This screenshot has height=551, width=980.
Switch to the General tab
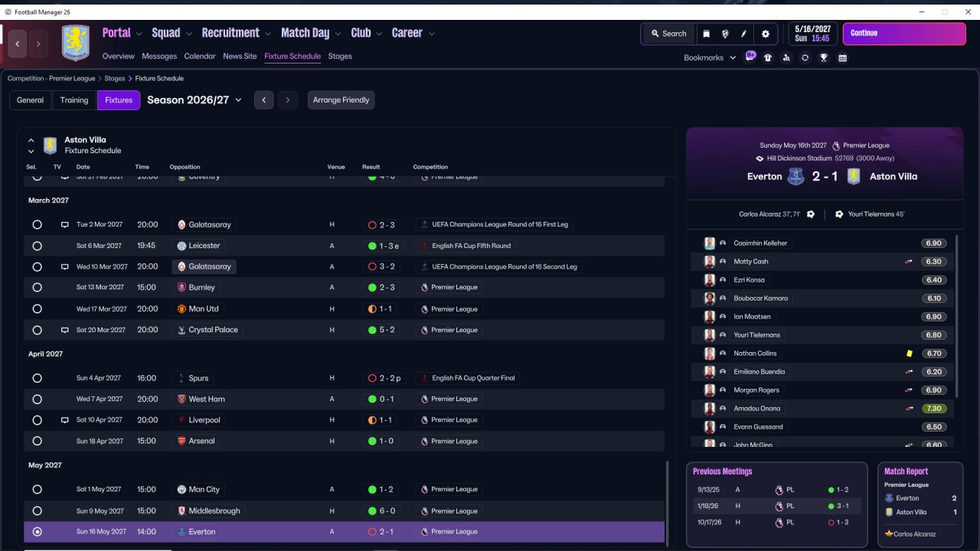point(31,100)
